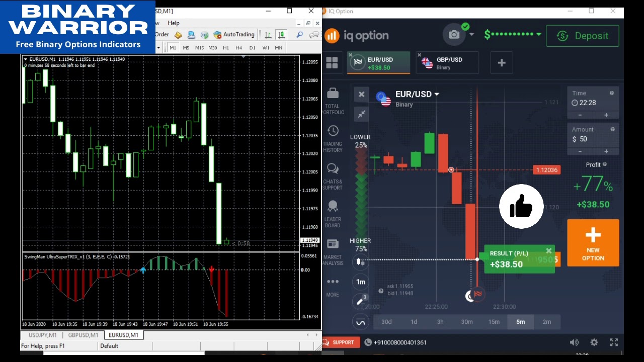Screen dimensions: 644x362
Task: Select the 15m chart range
Action: pyautogui.click(x=494, y=322)
